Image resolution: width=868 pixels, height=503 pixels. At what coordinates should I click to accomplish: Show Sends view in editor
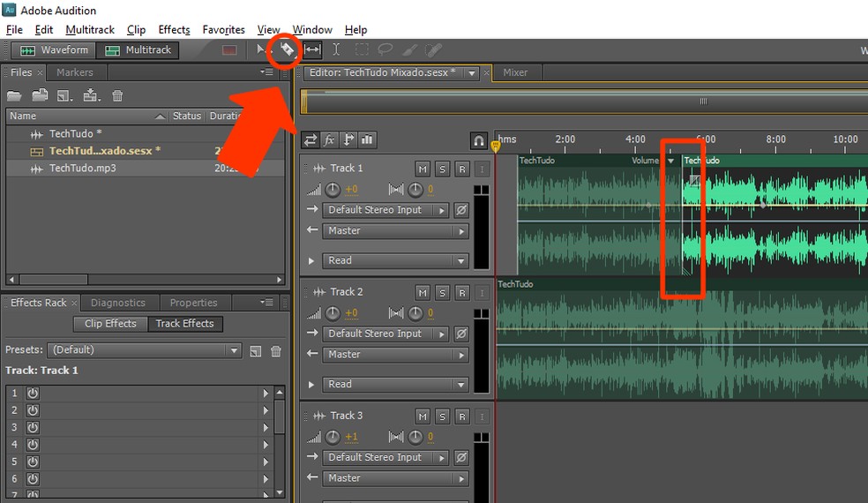pos(348,140)
